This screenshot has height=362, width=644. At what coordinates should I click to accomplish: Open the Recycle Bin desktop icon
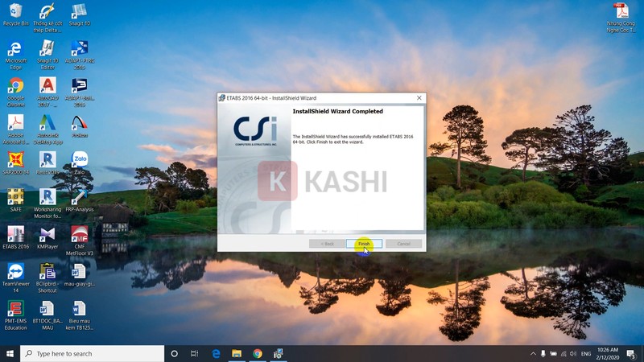15,12
